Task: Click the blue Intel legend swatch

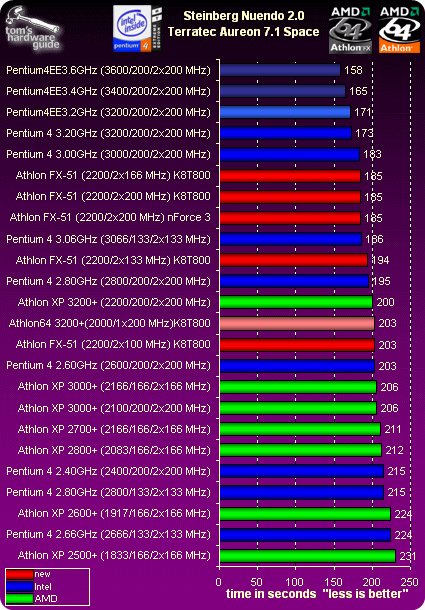Action: tap(19, 587)
